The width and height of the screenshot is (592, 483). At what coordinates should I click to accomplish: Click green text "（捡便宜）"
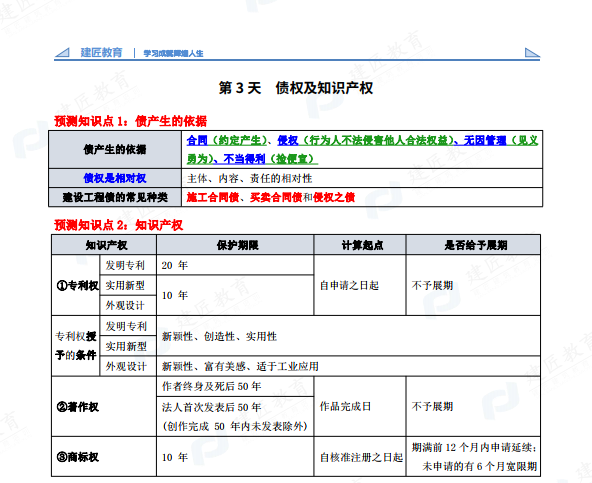tap(292, 159)
